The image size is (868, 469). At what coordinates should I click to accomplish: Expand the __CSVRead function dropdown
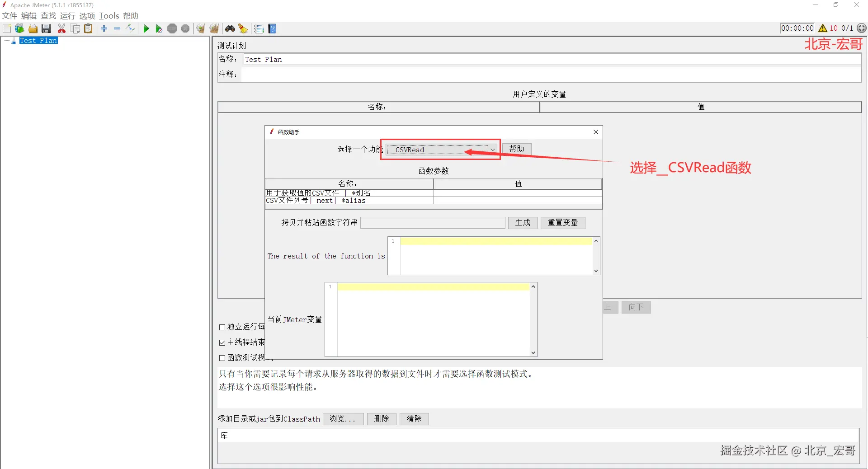[x=492, y=150]
